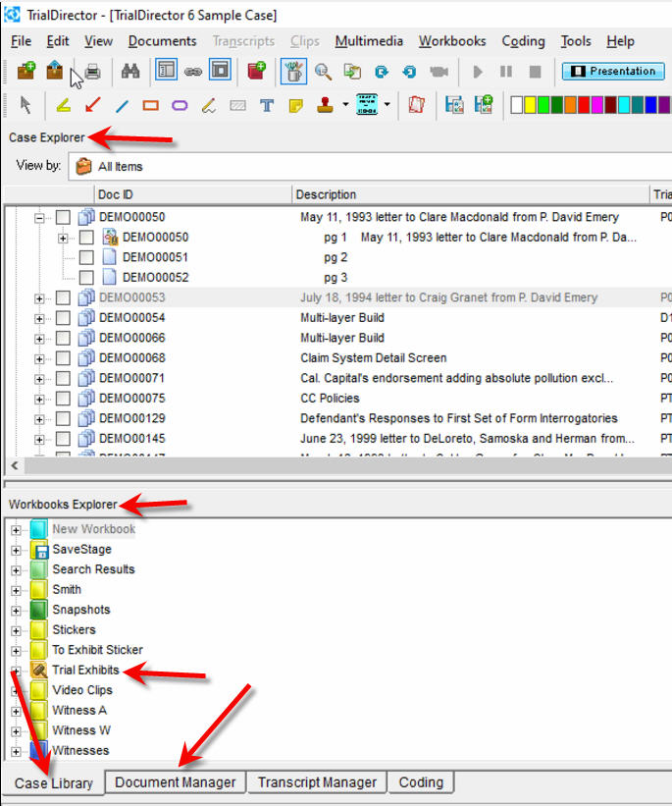
Task: Click the Doc ID column header
Action: (x=192, y=194)
